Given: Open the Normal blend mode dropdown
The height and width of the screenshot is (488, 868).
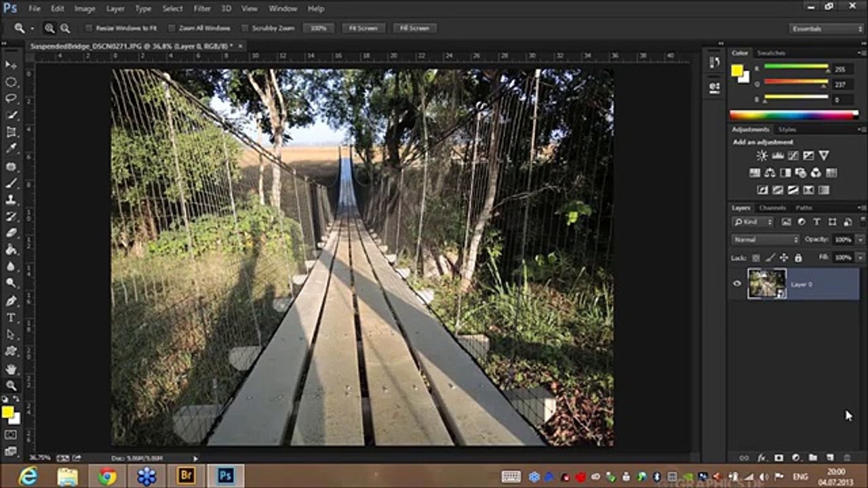Looking at the screenshot, I should [766, 240].
